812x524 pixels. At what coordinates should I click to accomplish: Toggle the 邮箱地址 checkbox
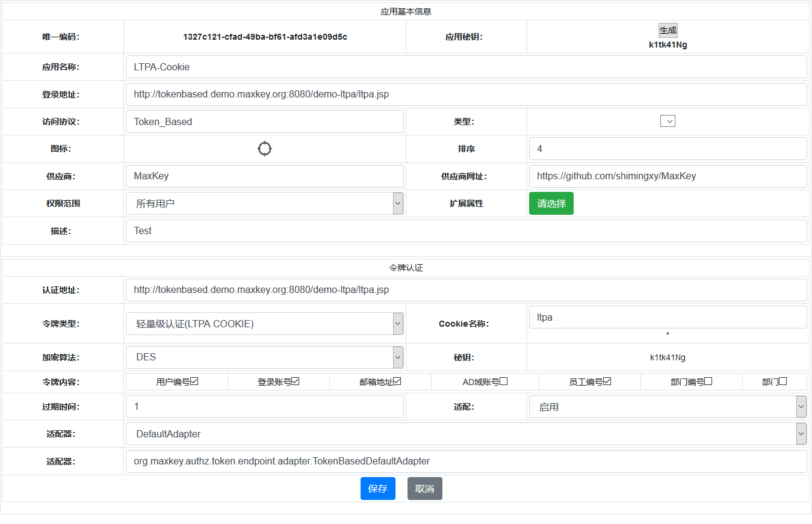397,381
